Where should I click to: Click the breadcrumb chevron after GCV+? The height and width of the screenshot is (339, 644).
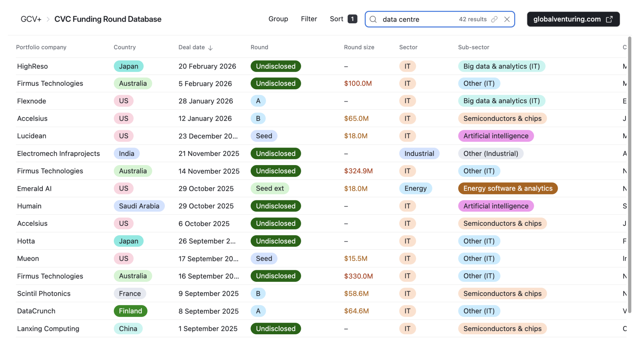pyautogui.click(x=48, y=19)
